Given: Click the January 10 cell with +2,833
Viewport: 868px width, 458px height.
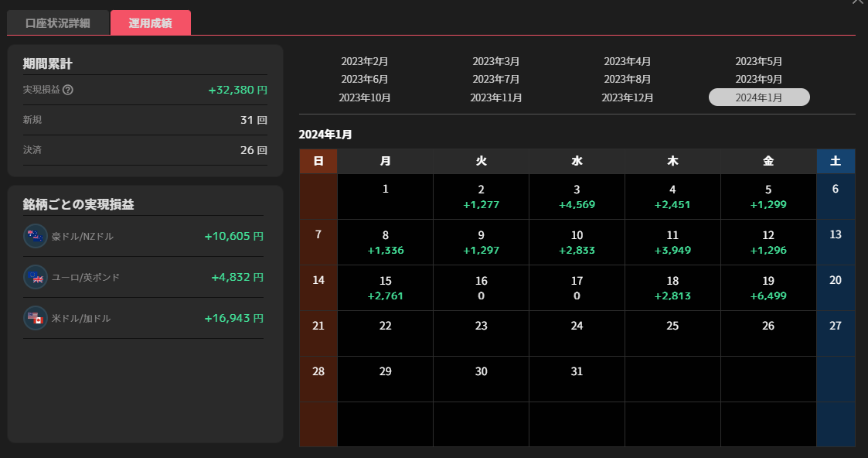Looking at the screenshot, I should [577, 243].
